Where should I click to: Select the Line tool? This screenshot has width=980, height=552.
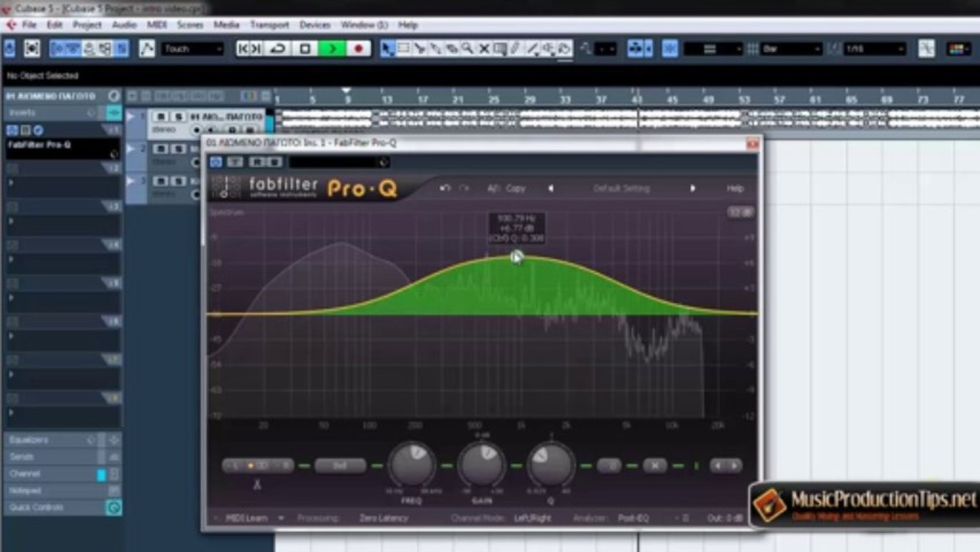pyautogui.click(x=532, y=48)
